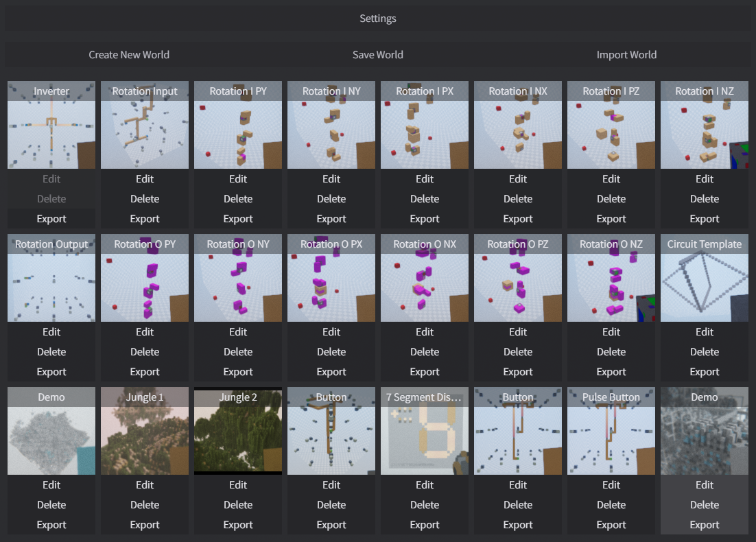The height and width of the screenshot is (542, 756).
Task: Open the Rotation O NY thumbnail
Action: (237, 278)
